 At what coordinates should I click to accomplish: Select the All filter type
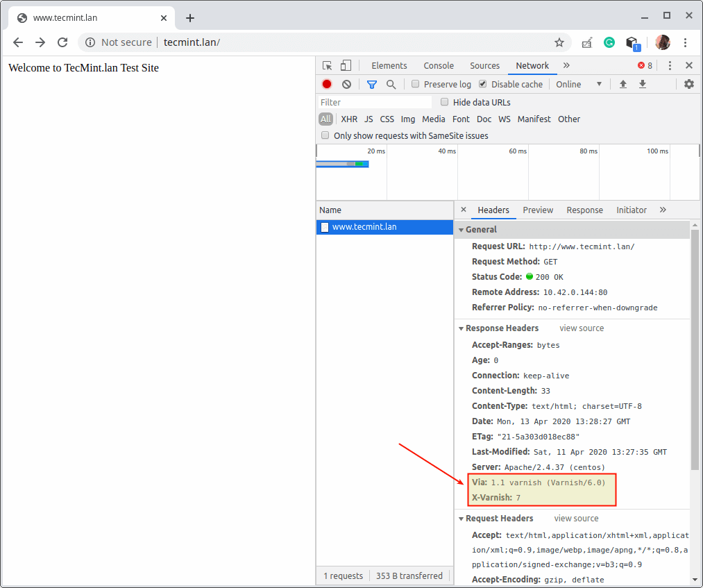(x=325, y=119)
